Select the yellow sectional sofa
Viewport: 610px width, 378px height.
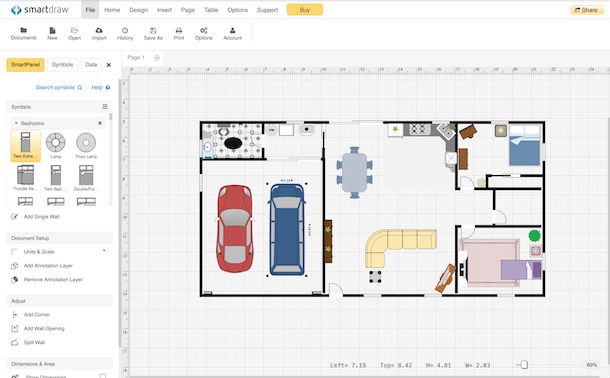click(x=401, y=248)
